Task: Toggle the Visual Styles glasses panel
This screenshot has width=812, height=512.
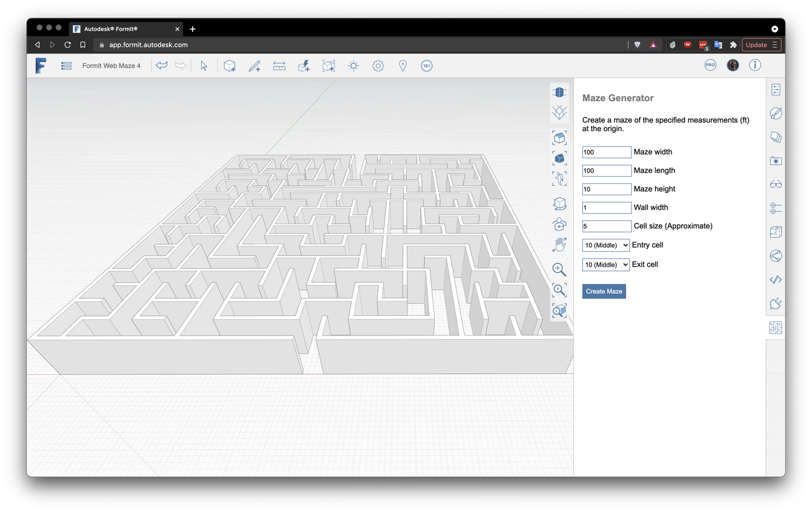Action: (775, 184)
